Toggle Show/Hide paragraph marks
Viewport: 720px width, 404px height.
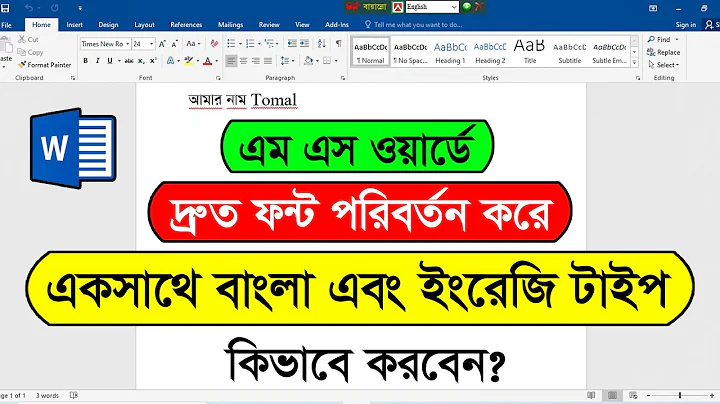tap(338, 44)
